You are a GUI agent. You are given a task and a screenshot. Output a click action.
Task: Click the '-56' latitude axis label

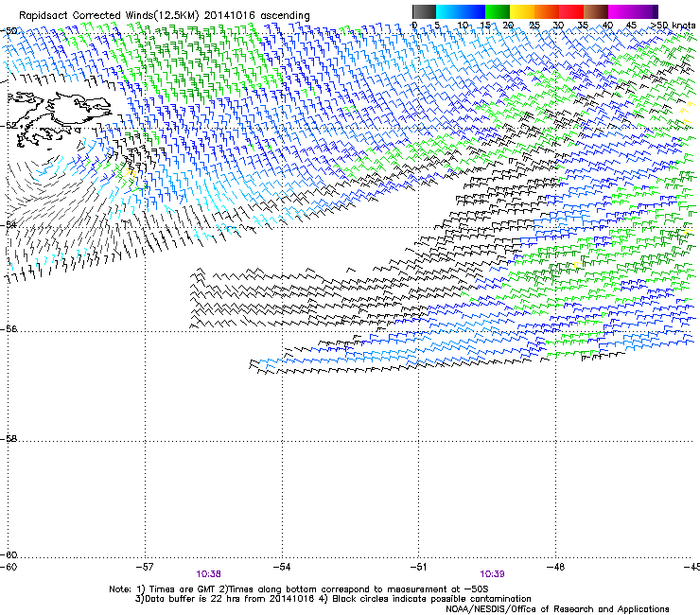[x=9, y=329]
